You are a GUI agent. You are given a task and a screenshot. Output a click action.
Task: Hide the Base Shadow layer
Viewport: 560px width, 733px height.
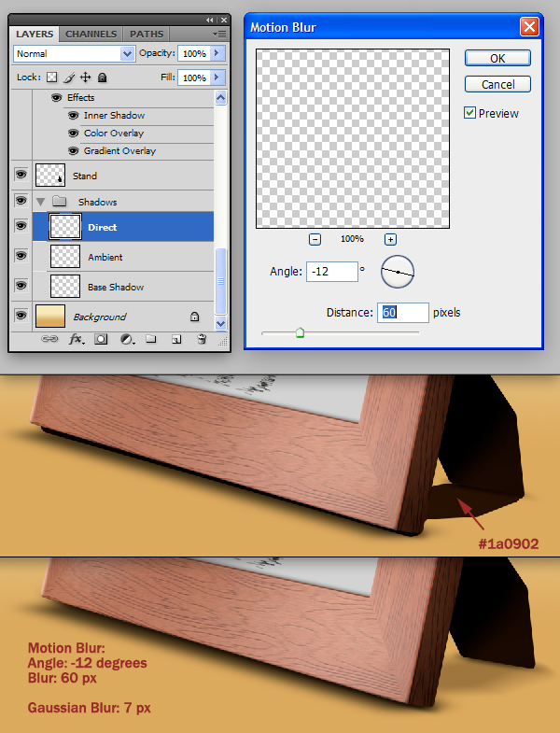click(x=21, y=286)
